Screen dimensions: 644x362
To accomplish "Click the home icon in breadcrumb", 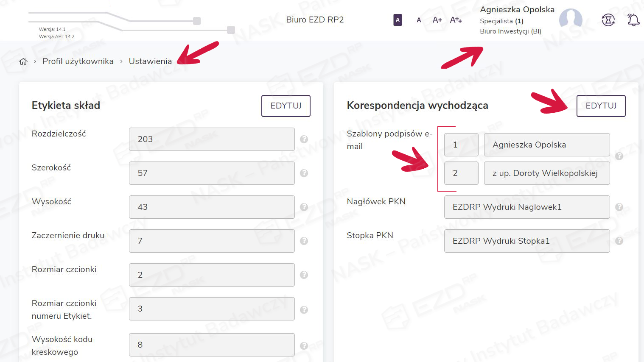I will pyautogui.click(x=23, y=61).
